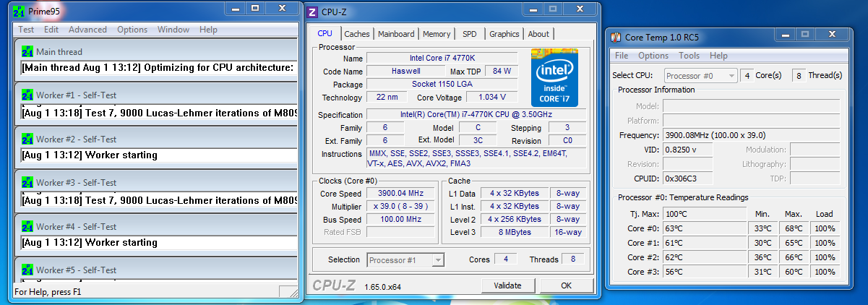Select the CPU tab in CPU-Z
The width and height of the screenshot is (868, 305).
(325, 33)
